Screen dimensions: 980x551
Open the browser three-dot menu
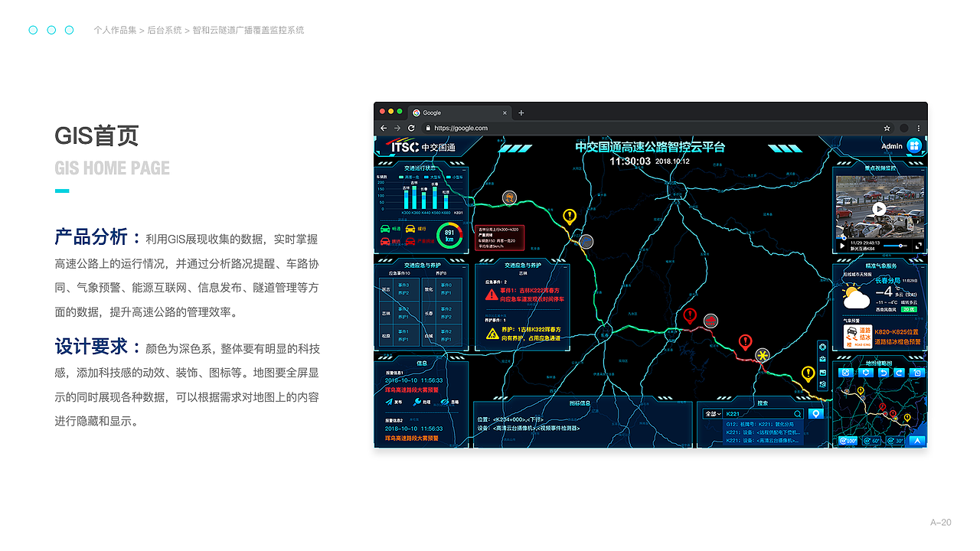[919, 128]
